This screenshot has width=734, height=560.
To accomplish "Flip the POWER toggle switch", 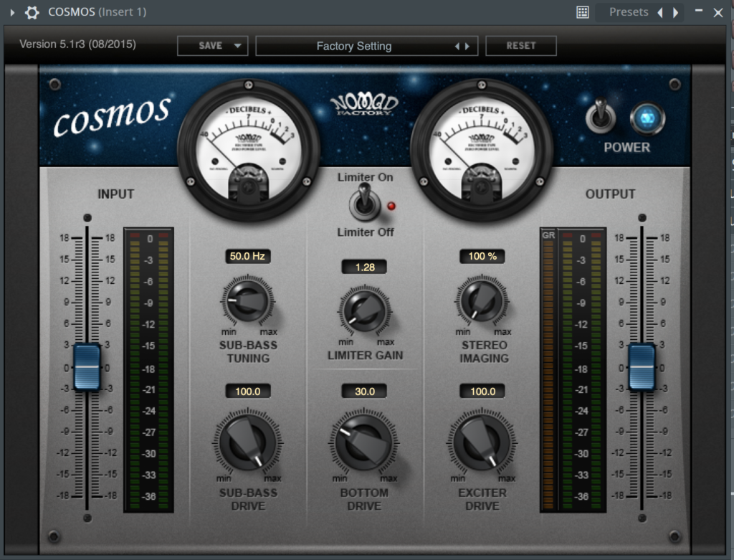I will point(601,115).
